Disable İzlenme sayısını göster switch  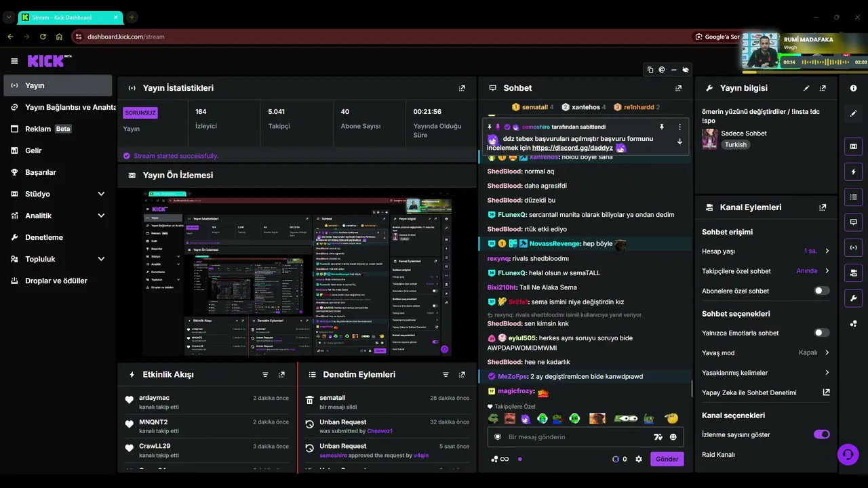pyautogui.click(x=822, y=434)
